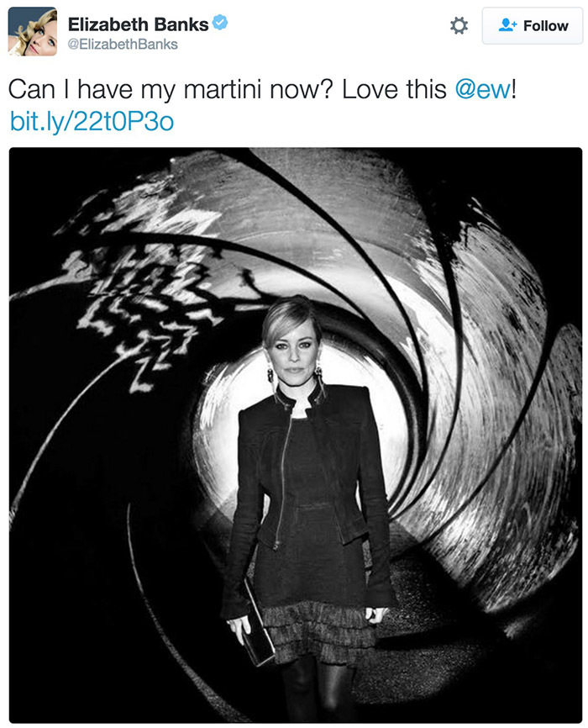The width and height of the screenshot is (588, 728).
Task: Click the ruffled skirt in the photo
Action: click(x=320, y=629)
